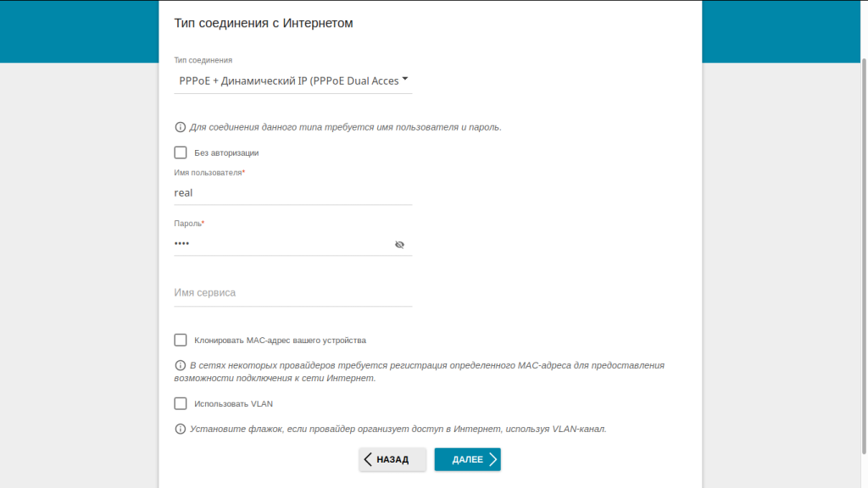The image size is (868, 488).
Task: Open the Тип соединения dropdown arrow
Action: coord(405,79)
